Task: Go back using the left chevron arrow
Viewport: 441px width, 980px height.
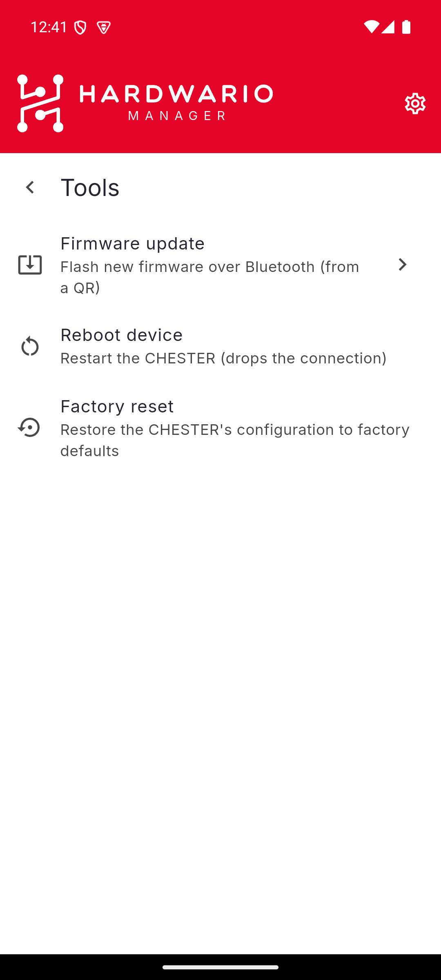Action: [30, 187]
